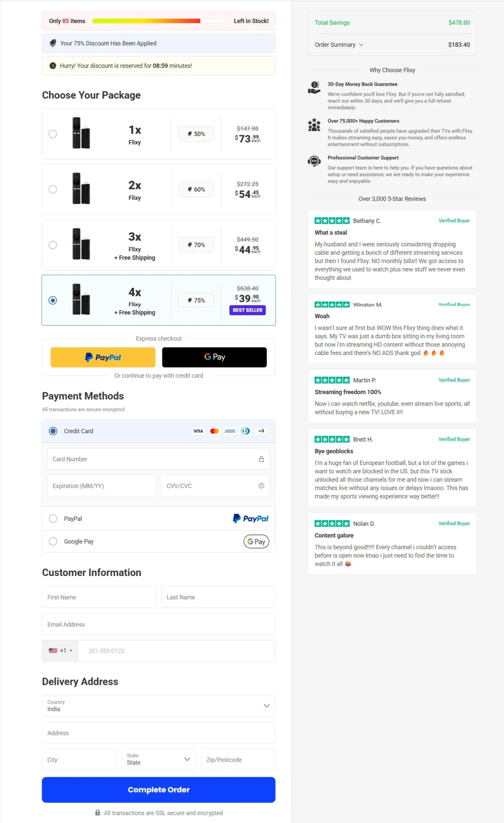
Task: Click the customer support chat icon
Action: pyautogui.click(x=314, y=161)
